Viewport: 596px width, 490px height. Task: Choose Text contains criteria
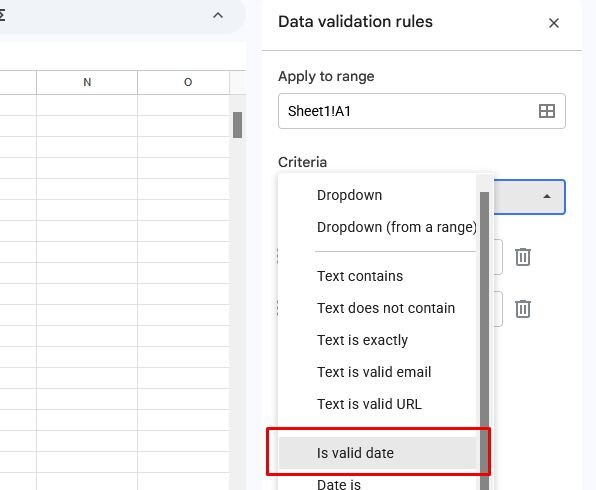pos(377,276)
